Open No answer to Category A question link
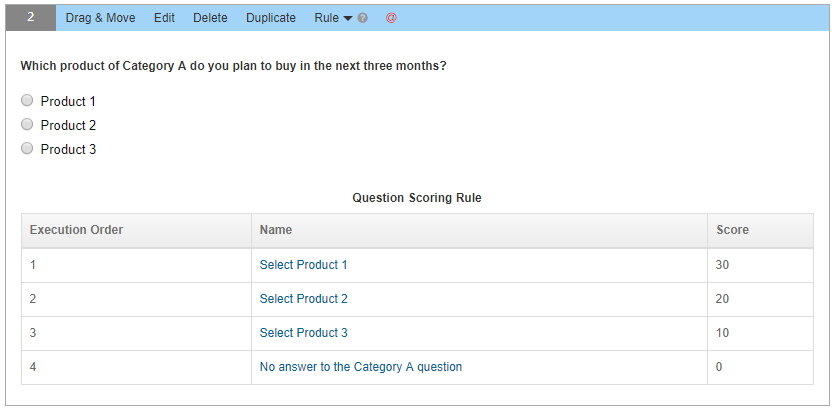The height and width of the screenshot is (416, 837). 361,367
